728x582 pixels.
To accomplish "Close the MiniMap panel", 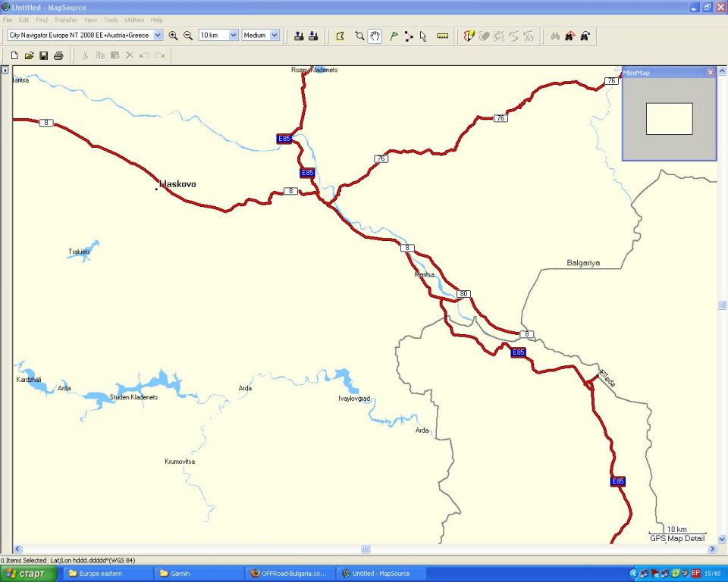I will tap(711, 73).
